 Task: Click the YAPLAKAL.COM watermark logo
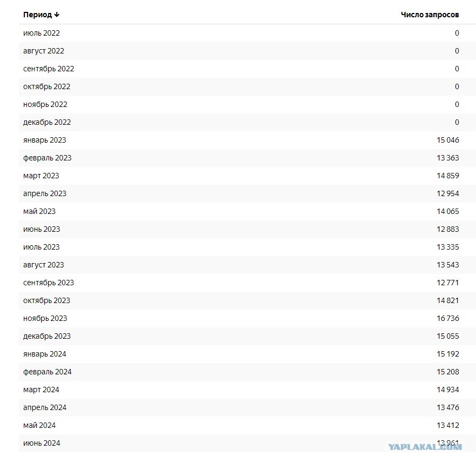click(425, 447)
